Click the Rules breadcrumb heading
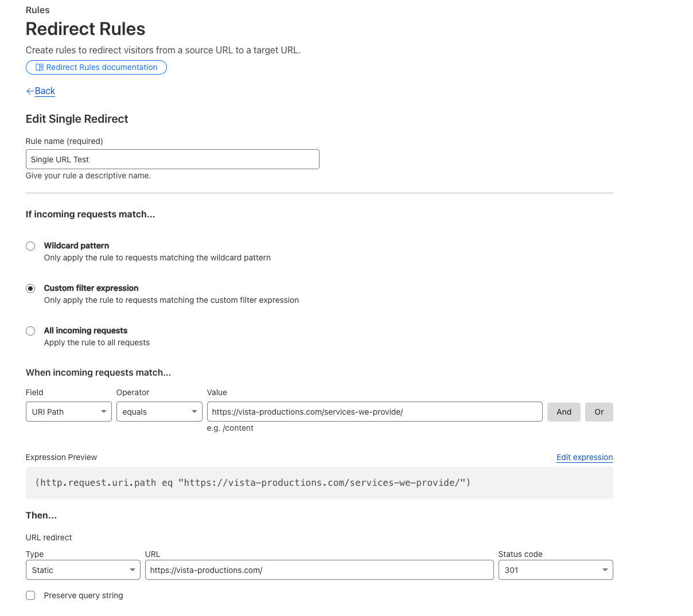The width and height of the screenshot is (693, 616). point(38,10)
